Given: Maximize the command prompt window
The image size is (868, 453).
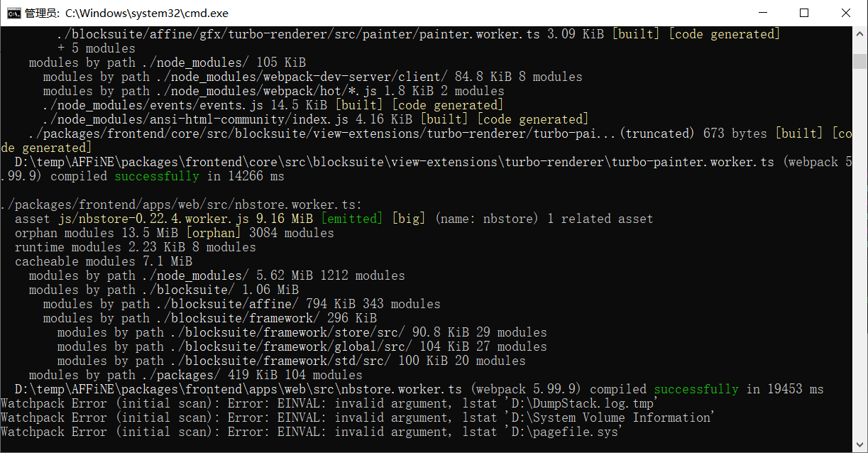Looking at the screenshot, I should [804, 13].
